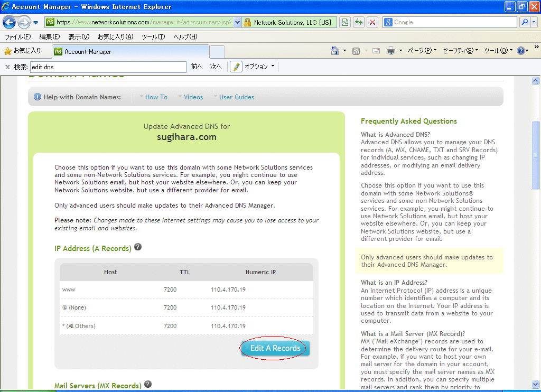This screenshot has height=392, width=541.
Task: Open a new blank tab
Action: [217, 52]
